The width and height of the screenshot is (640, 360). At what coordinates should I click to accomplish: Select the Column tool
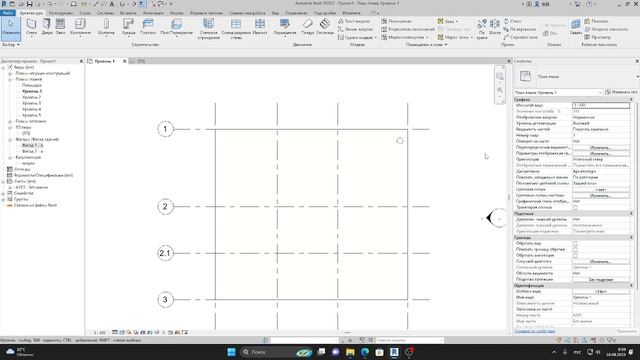[106, 27]
